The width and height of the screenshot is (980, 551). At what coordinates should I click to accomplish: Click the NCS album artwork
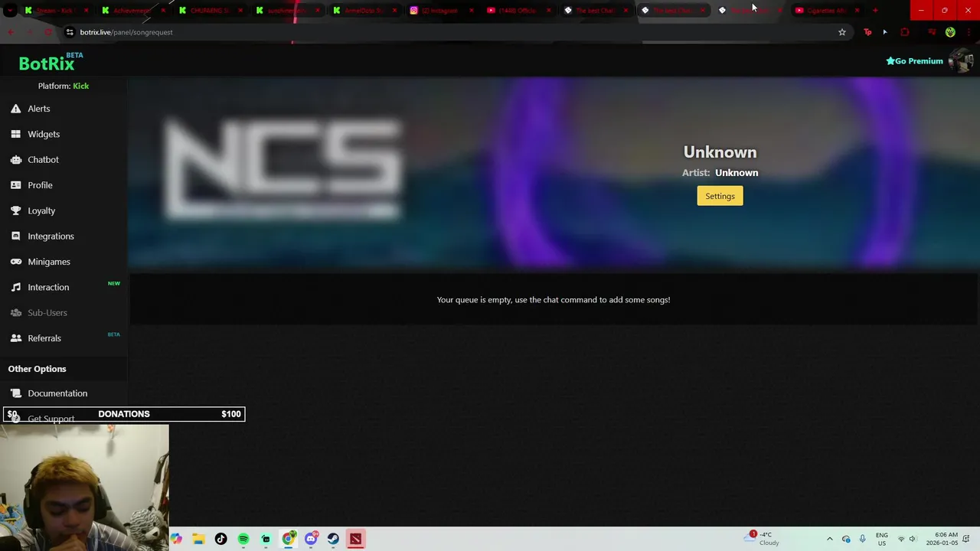click(x=282, y=170)
